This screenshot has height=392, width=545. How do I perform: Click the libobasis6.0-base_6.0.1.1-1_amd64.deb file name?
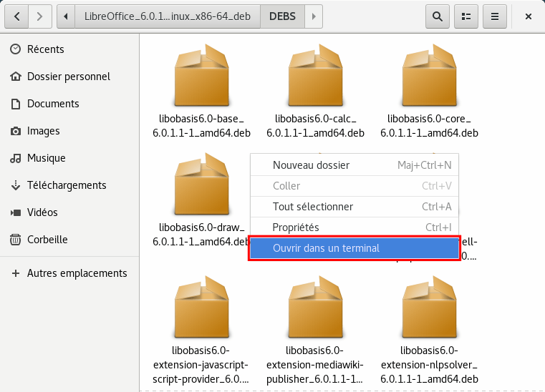tap(201, 126)
